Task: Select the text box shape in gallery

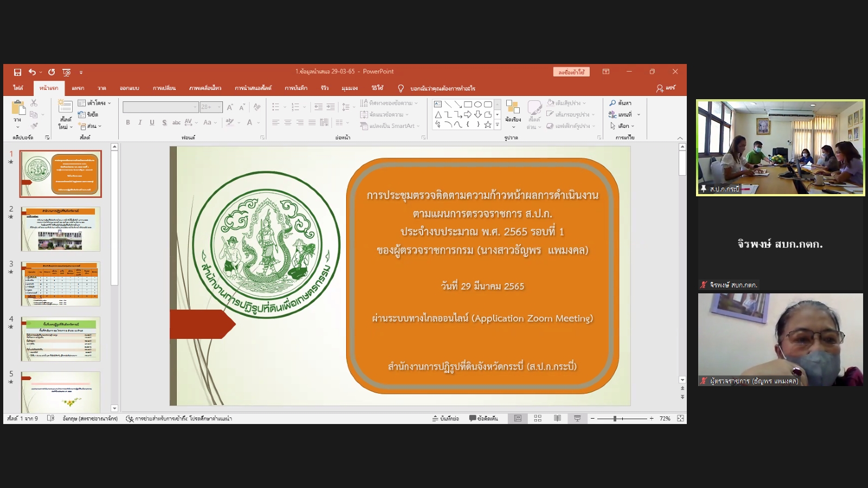Action: pos(438,104)
